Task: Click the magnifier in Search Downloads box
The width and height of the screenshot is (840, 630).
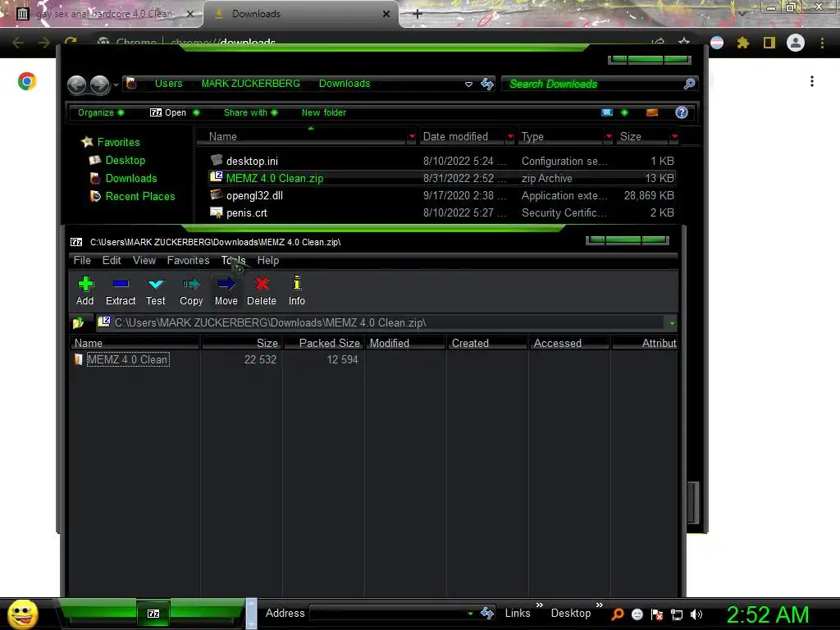Action: [x=689, y=84]
